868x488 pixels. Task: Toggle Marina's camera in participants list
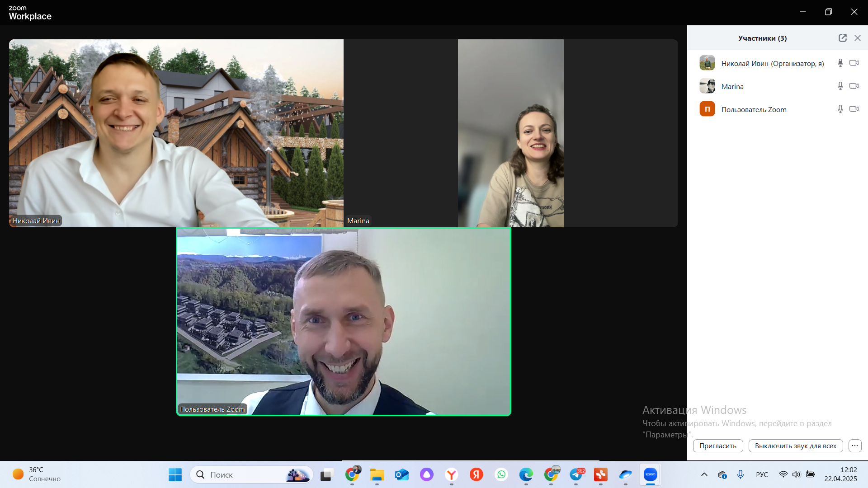pos(854,86)
